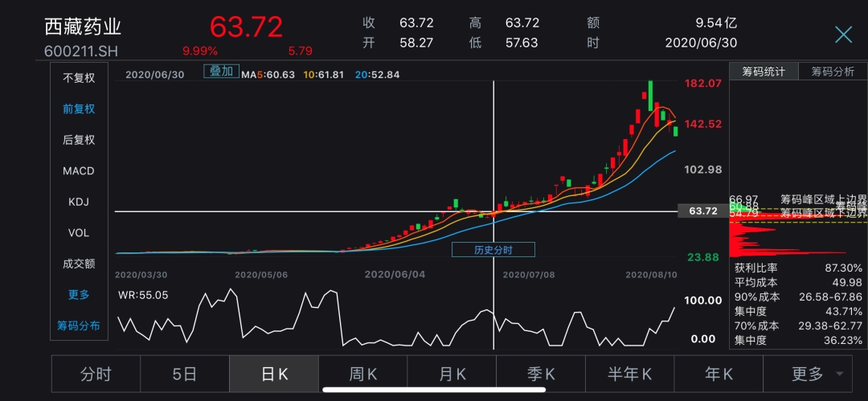The width and height of the screenshot is (868, 401).
Task: Click the 70%成本 29.38-62.77 row
Action: [798, 325]
